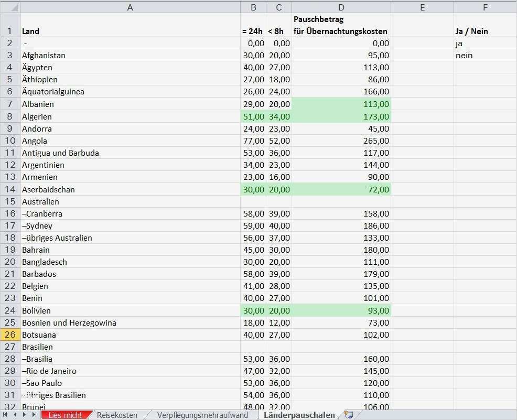Select the Ägypten cell
The image size is (517, 420).
pos(130,67)
